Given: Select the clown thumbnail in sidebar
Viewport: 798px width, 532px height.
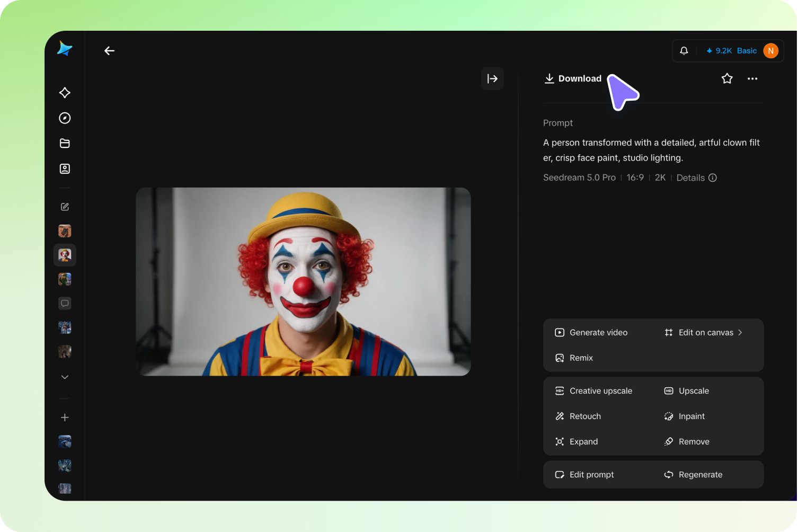Looking at the screenshot, I should click(65, 255).
